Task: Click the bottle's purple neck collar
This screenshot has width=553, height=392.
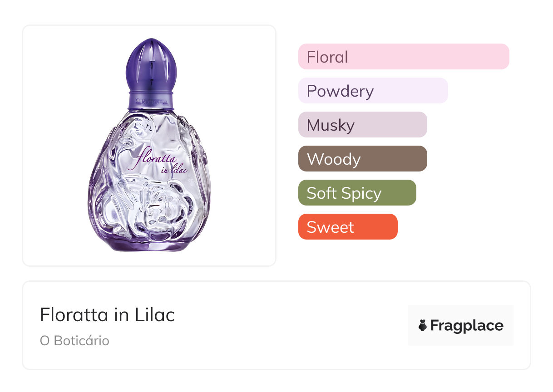Action: tap(151, 101)
